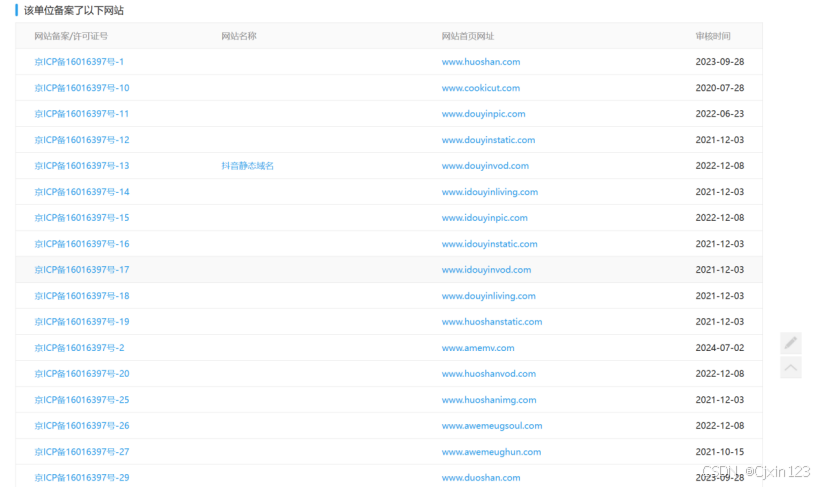Image resolution: width=830 pixels, height=487 pixels.
Task: Visit www.cookicut.com link
Action: [x=481, y=88]
